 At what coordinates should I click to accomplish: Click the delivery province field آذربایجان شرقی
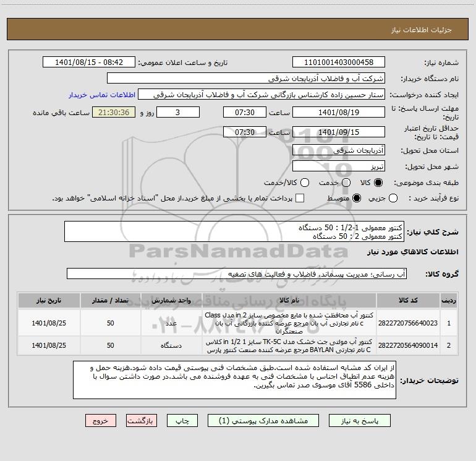tap(339, 150)
